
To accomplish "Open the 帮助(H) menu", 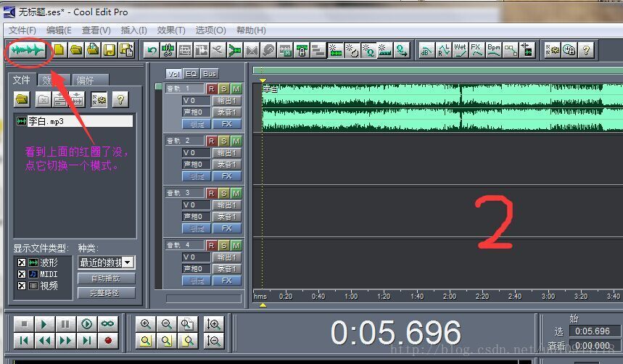I will tap(251, 30).
